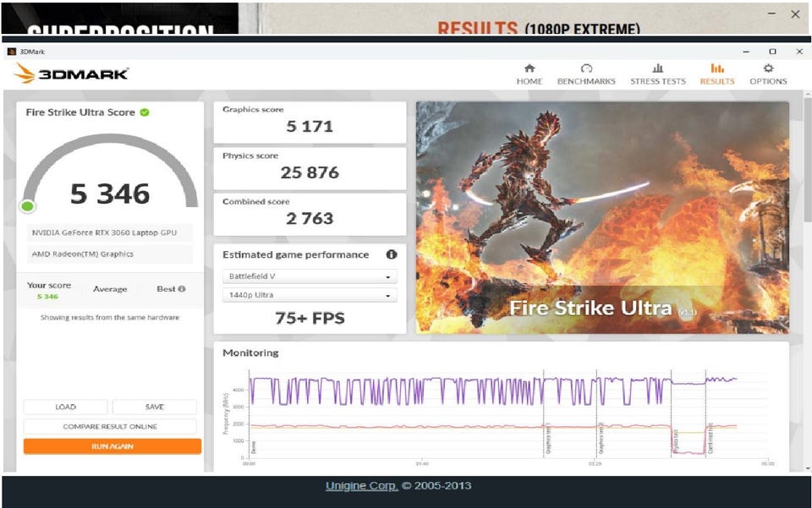Viewport: 812px width, 508px height.
Task: Click the green dot on the score gauge
Action: (x=27, y=206)
